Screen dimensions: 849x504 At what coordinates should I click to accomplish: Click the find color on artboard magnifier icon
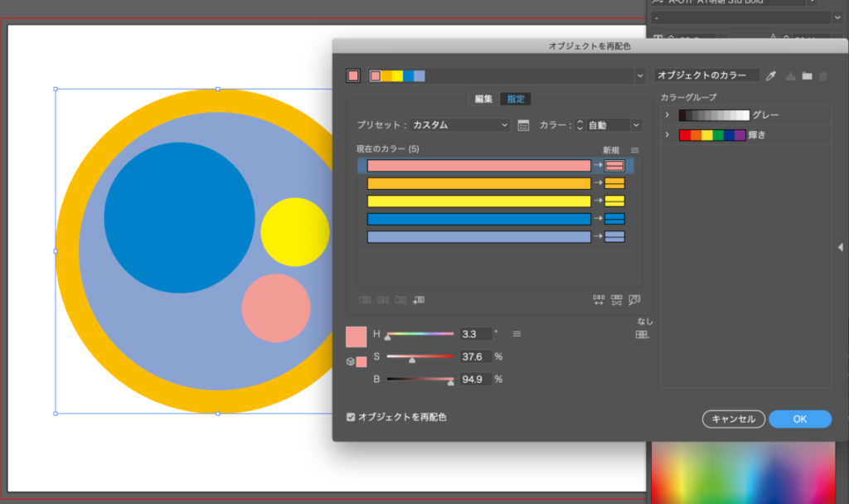click(x=635, y=300)
